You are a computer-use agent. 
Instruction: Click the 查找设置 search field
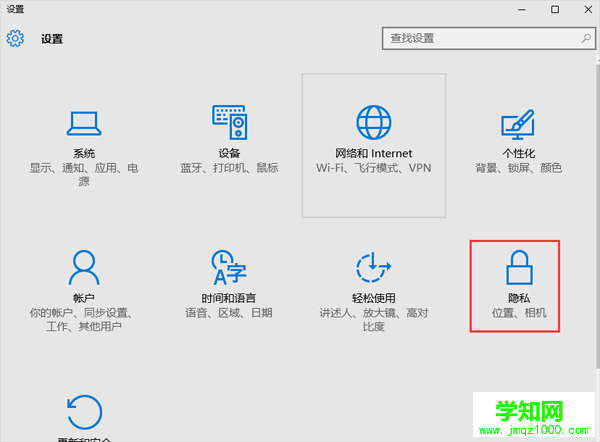pos(489,38)
